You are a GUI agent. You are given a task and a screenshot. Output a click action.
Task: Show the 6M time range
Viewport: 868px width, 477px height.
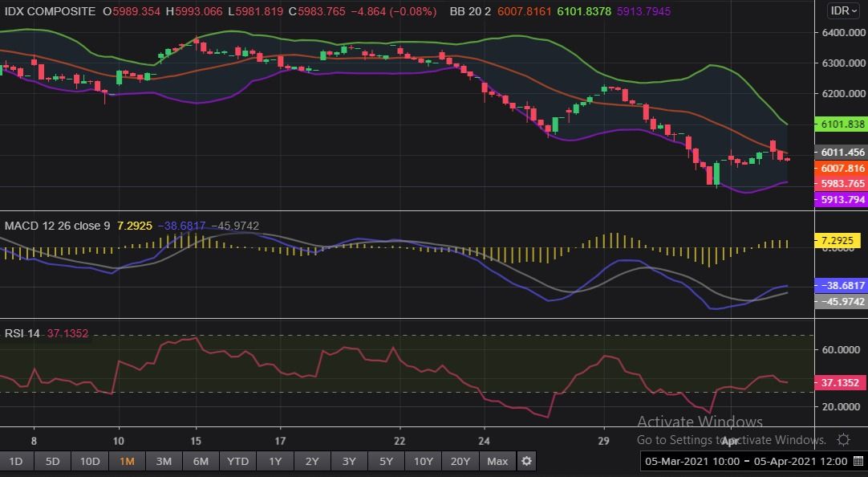201,461
